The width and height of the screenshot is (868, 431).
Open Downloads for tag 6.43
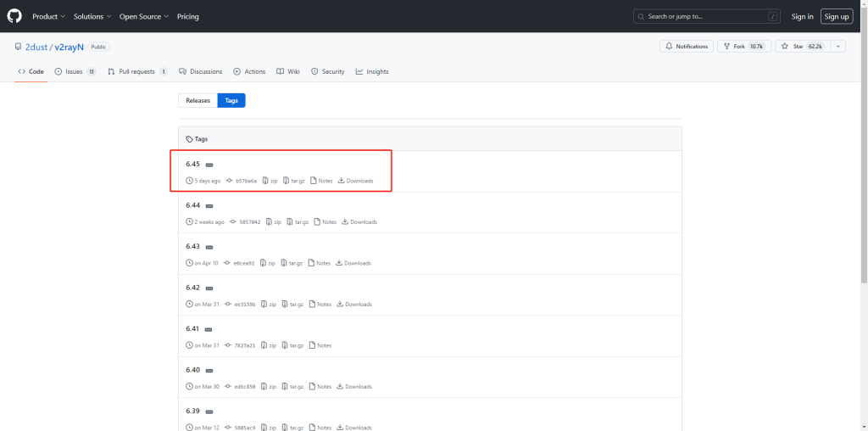[x=353, y=263]
